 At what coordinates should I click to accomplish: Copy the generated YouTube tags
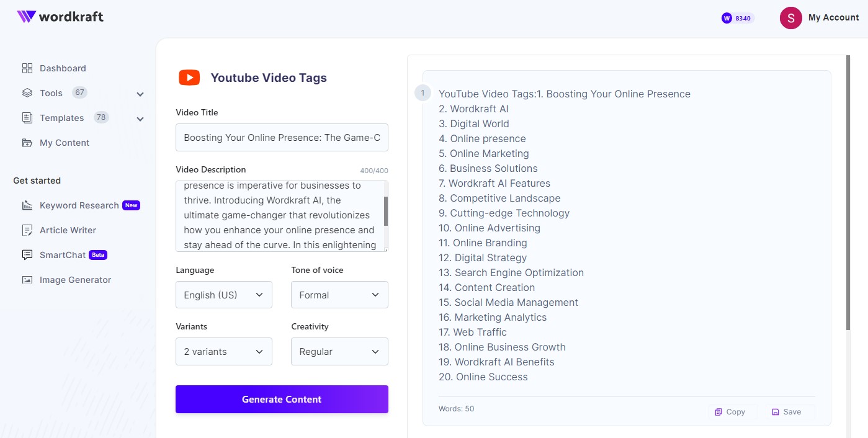(732, 411)
